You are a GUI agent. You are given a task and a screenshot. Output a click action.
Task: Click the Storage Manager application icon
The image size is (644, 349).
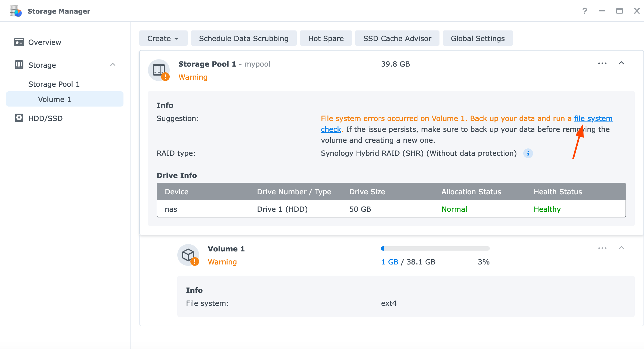pos(16,11)
